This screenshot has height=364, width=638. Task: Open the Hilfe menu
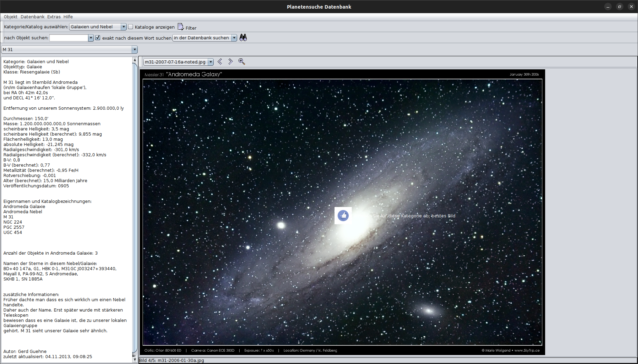[x=68, y=17]
